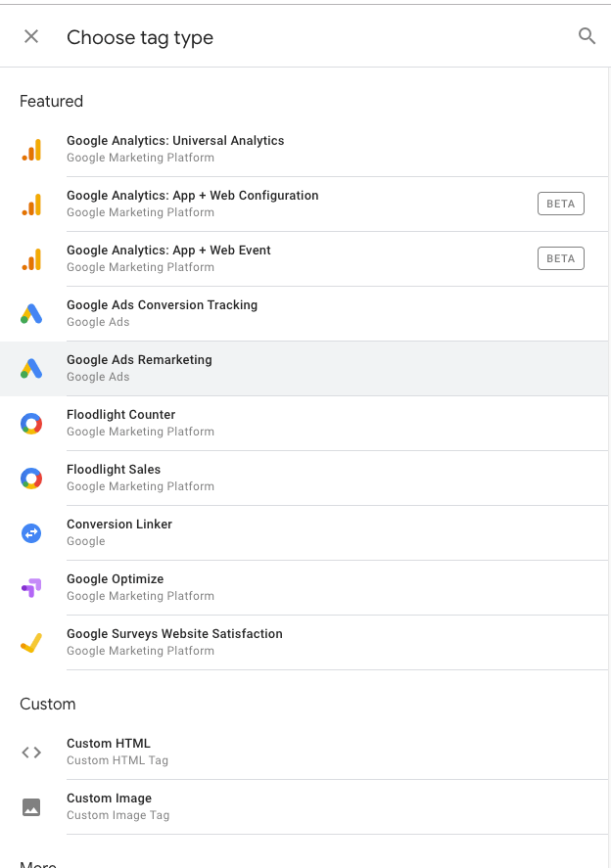Image resolution: width=611 pixels, height=868 pixels.
Task: Click the Custom section heading
Action: (x=47, y=704)
